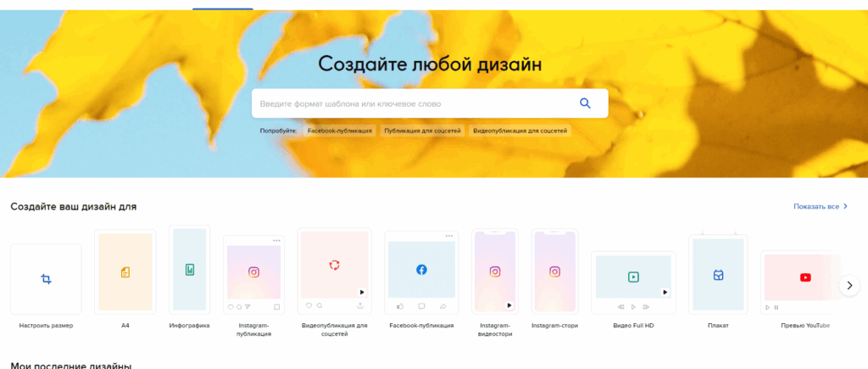Click the Facebook-публикация suggestion chip
The height and width of the screenshot is (369, 868).
click(341, 131)
